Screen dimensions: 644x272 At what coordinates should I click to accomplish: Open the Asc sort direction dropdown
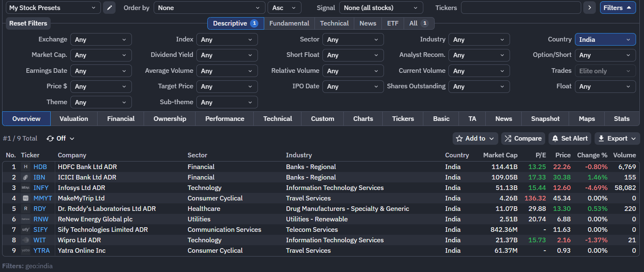tap(284, 8)
